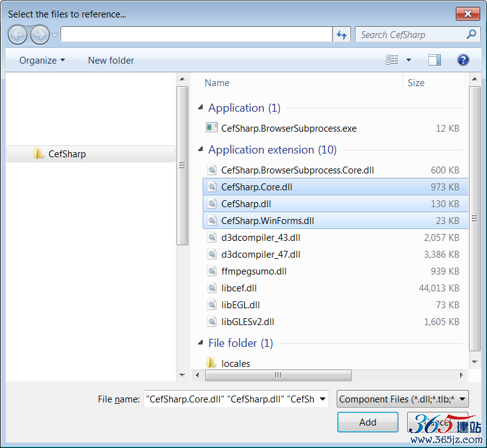Click the file list horizontal scrollbar thumb
487x448 pixels.
tap(278, 375)
